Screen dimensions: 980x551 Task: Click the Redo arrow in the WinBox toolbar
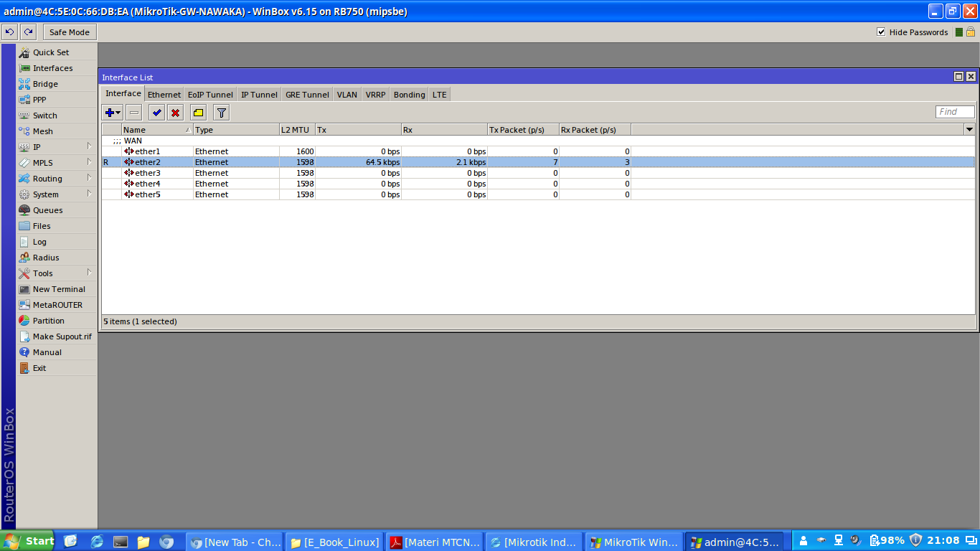(x=29, y=32)
